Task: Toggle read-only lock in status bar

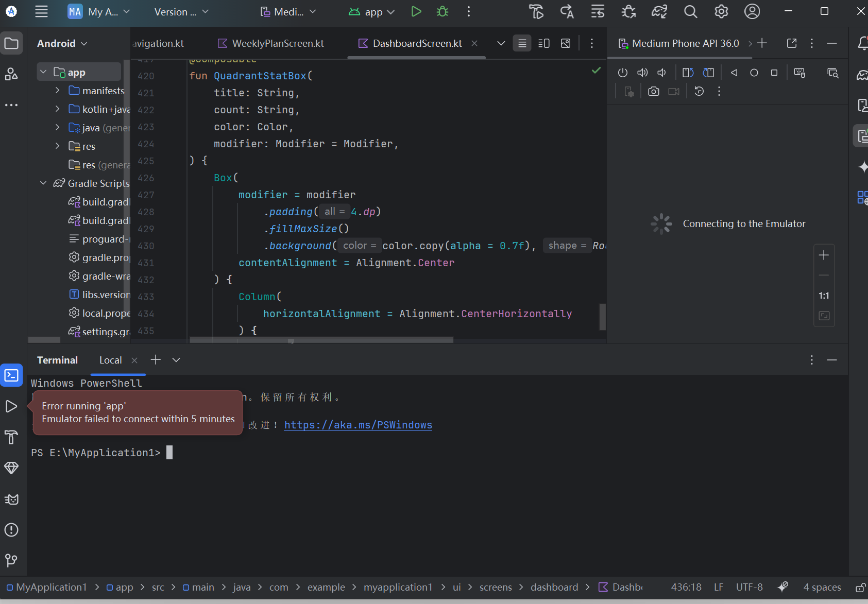Action: pos(860,588)
